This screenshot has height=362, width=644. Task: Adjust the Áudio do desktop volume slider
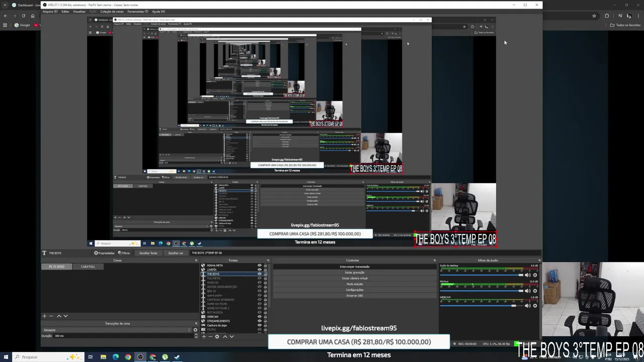[x=481, y=275]
